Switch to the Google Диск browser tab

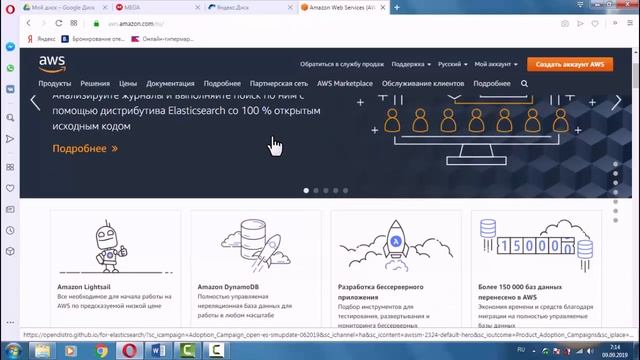coord(65,7)
